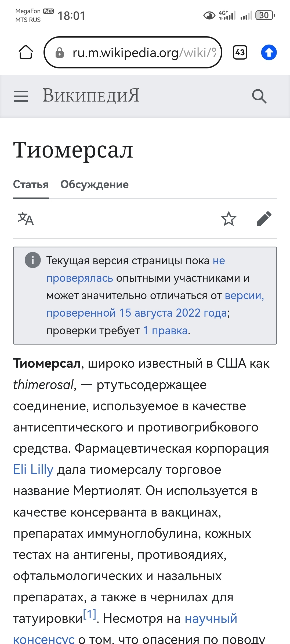Select the Статья tab
Screen dimensions: 290x644
click(31, 185)
